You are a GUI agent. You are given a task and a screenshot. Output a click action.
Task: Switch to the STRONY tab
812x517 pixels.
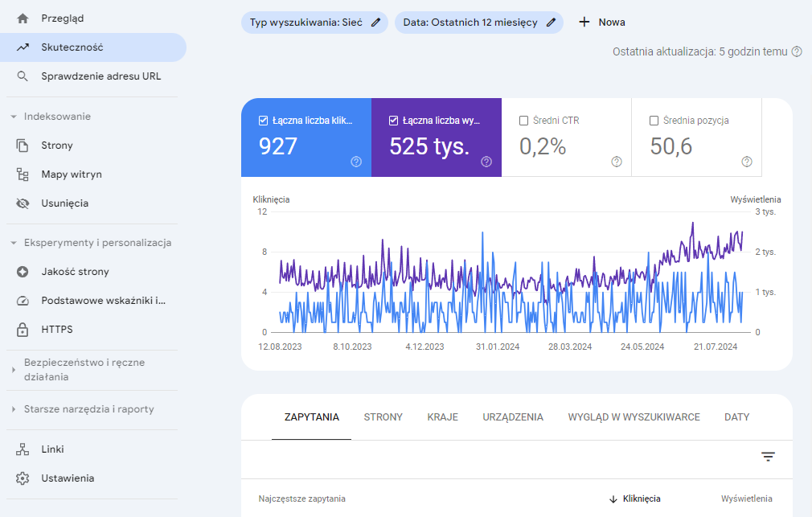coord(383,417)
